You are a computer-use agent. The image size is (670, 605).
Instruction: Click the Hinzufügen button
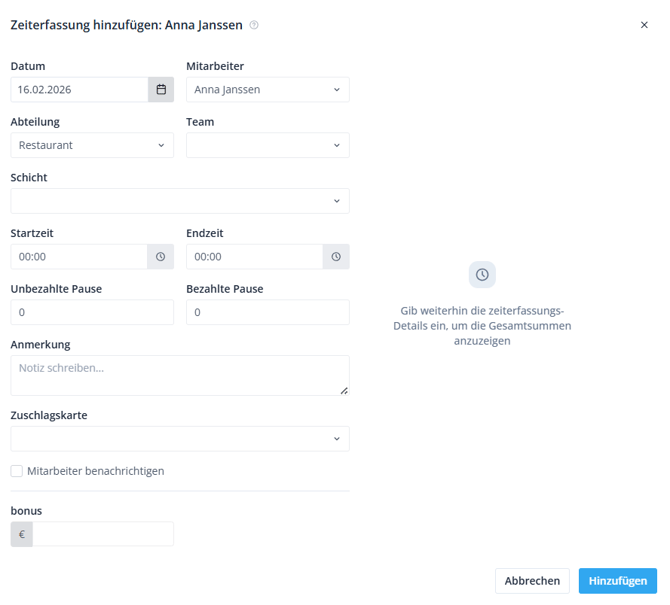[617, 581]
